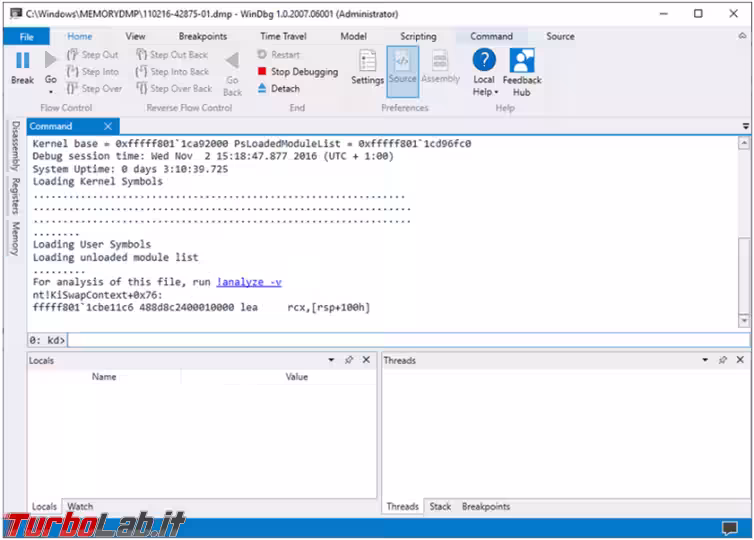Click the feedback chat icon in status bar
The width and height of the screenshot is (754, 540).
[x=729, y=528]
